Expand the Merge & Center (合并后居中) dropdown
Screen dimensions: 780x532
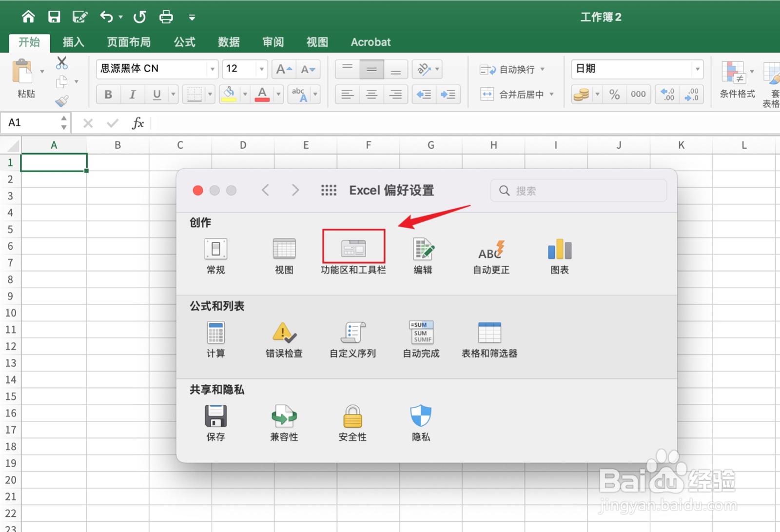coord(552,94)
